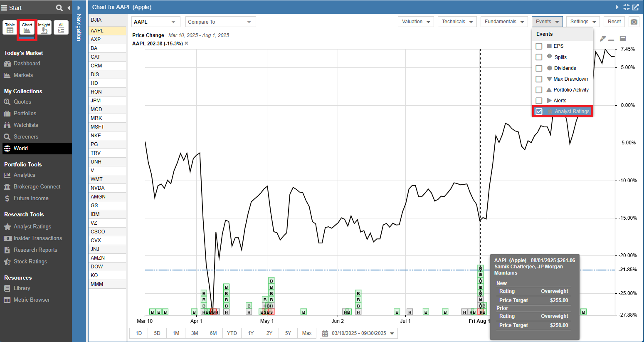
Task: Open the Watchlists page
Action: coord(26,125)
